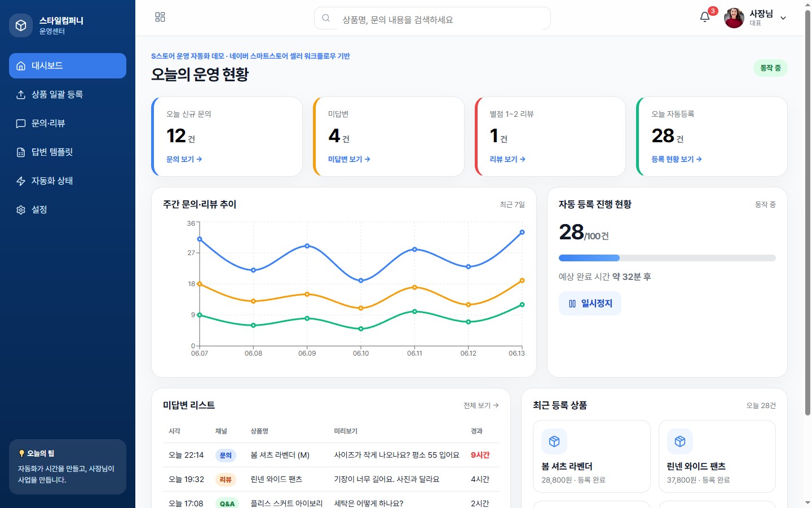
Task: Click the gear icon beside 설정
Action: pyautogui.click(x=21, y=209)
